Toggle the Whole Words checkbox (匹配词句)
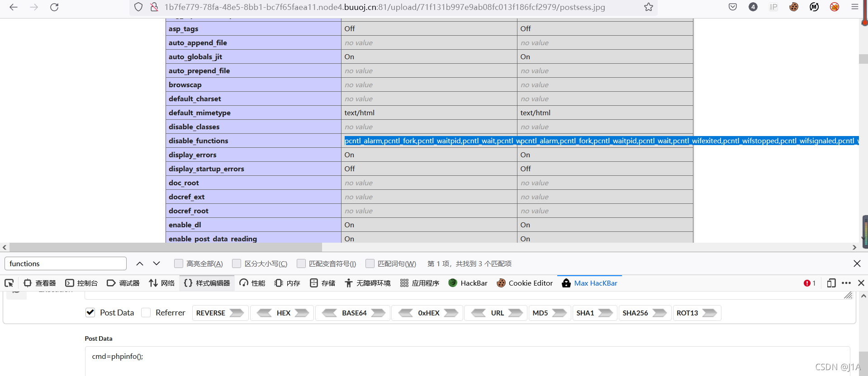This screenshot has height=376, width=868. tap(370, 263)
